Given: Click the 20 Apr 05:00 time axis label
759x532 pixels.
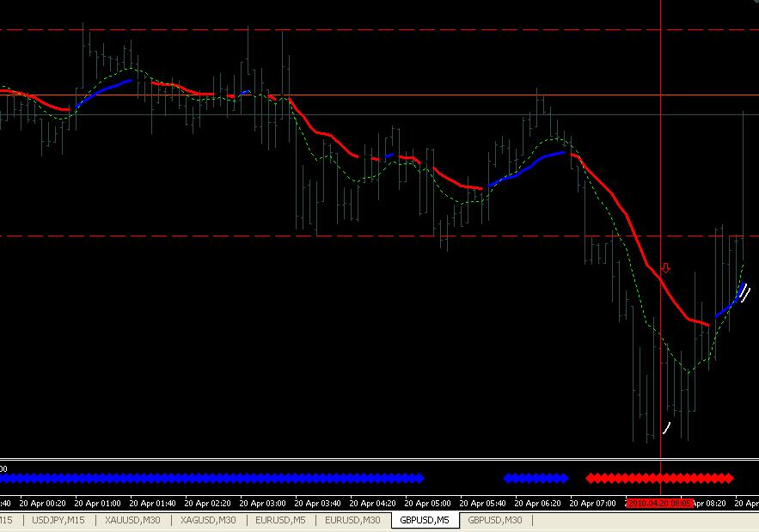Looking at the screenshot, I should pyautogui.click(x=428, y=504).
